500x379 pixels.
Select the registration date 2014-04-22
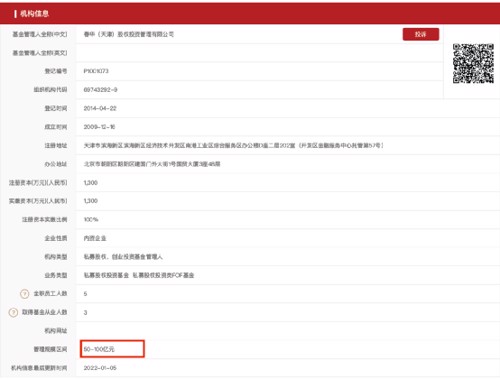click(x=100, y=108)
